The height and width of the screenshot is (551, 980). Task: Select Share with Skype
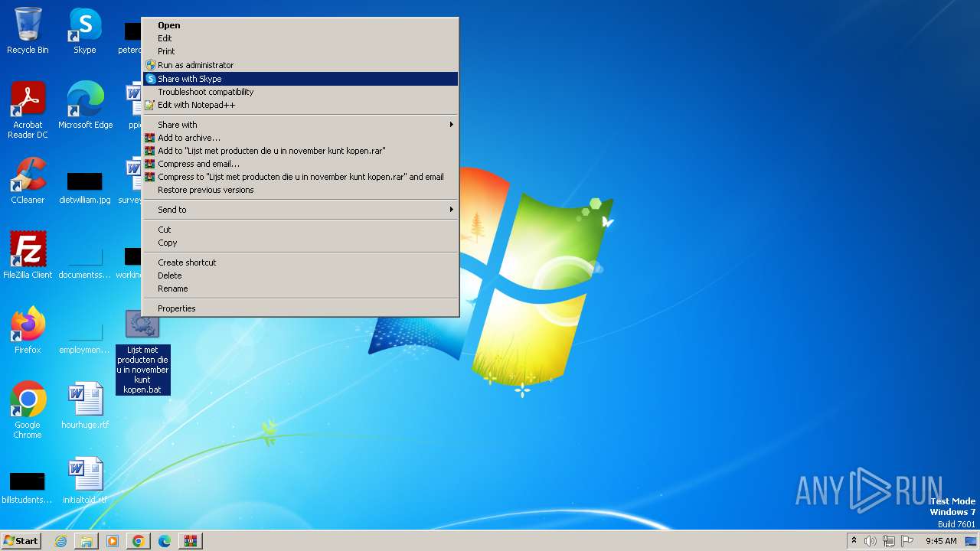pyautogui.click(x=300, y=79)
